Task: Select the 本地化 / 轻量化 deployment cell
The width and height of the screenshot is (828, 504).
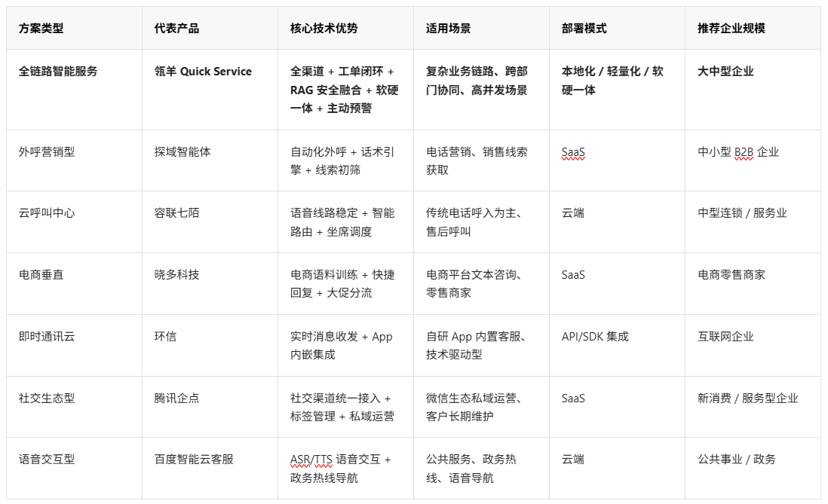Action: pos(617,90)
